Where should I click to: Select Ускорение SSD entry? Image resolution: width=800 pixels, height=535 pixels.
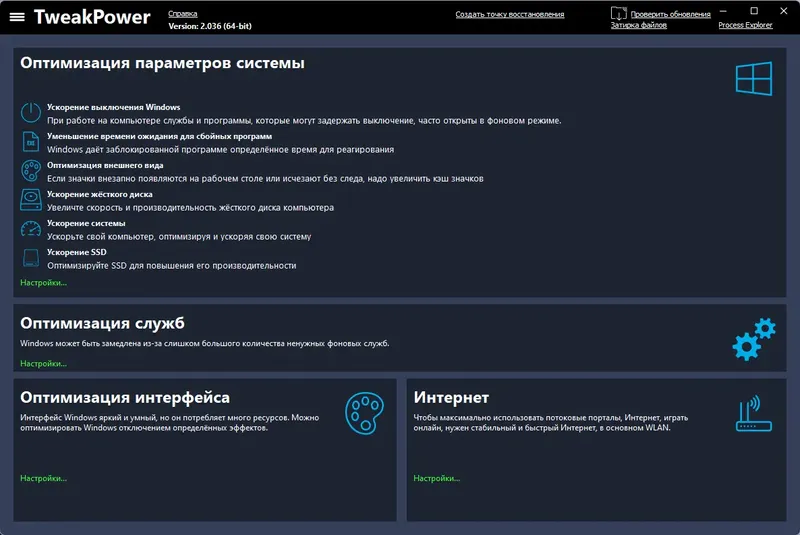77,252
